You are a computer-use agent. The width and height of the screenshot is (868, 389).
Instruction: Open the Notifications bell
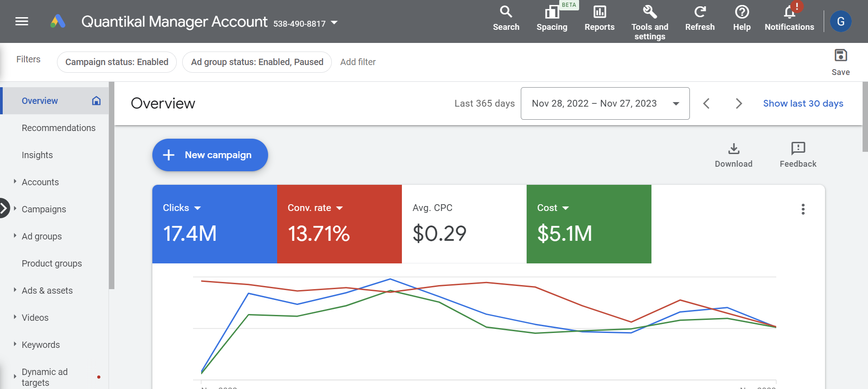coord(789,12)
